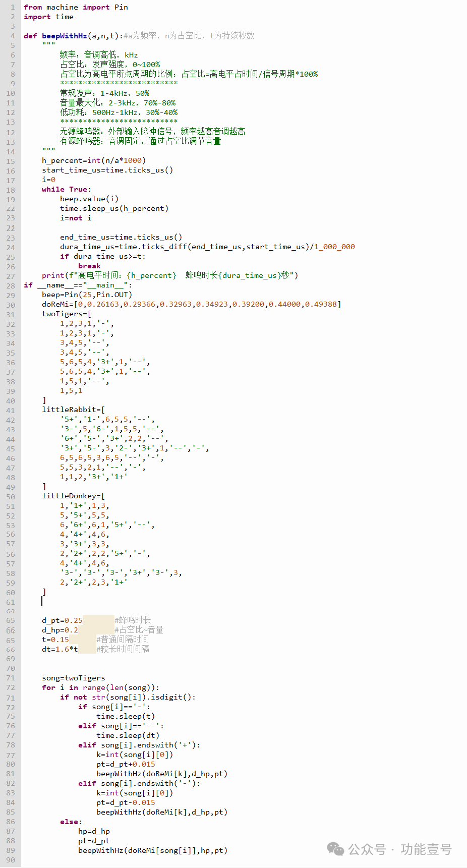Image resolution: width=467 pixels, height=868 pixels.
Task: Click the 'd_pt=0.25' assignment
Action: [62, 620]
